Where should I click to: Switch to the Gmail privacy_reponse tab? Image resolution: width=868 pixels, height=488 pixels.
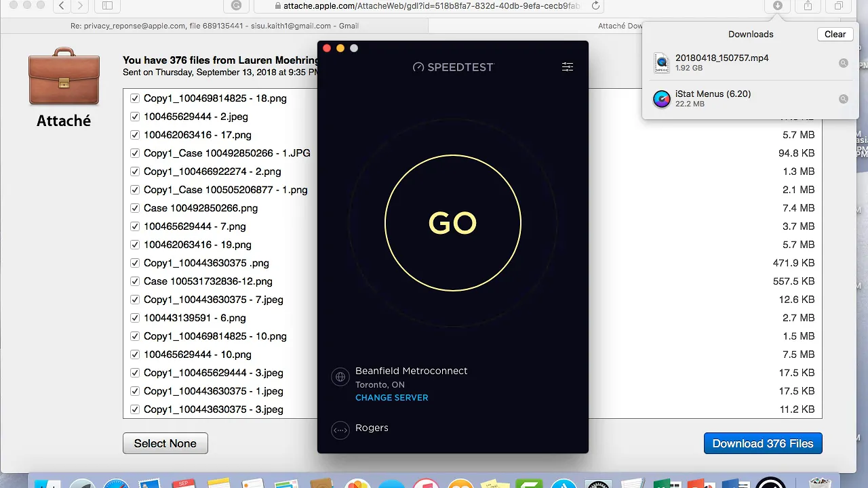[214, 26]
